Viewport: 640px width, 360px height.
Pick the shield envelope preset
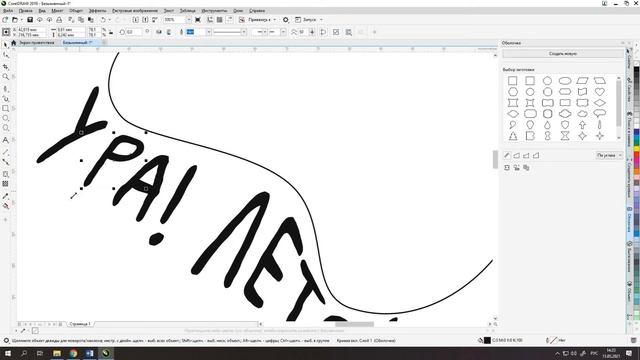[564, 124]
